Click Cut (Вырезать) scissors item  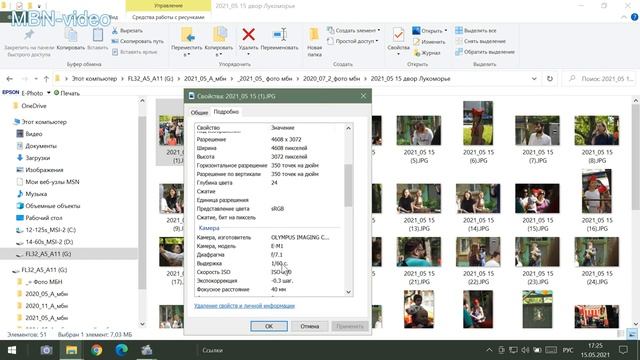pyautogui.click(x=127, y=31)
